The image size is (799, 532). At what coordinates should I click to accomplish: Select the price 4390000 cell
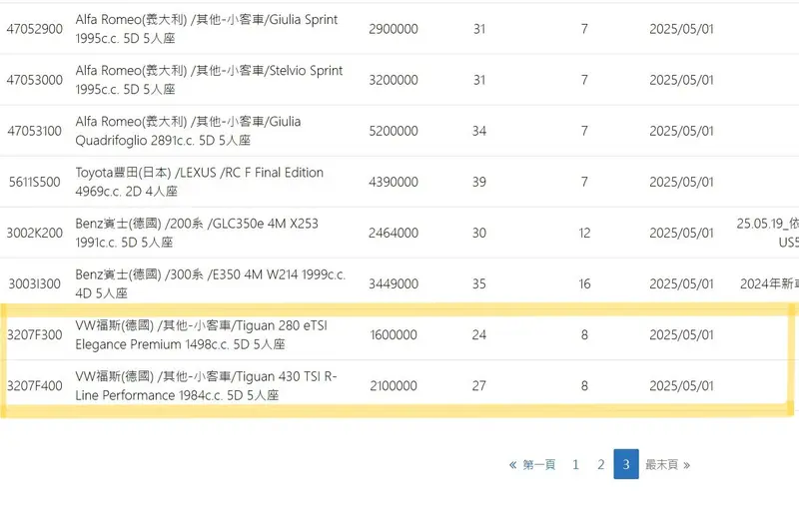(394, 182)
